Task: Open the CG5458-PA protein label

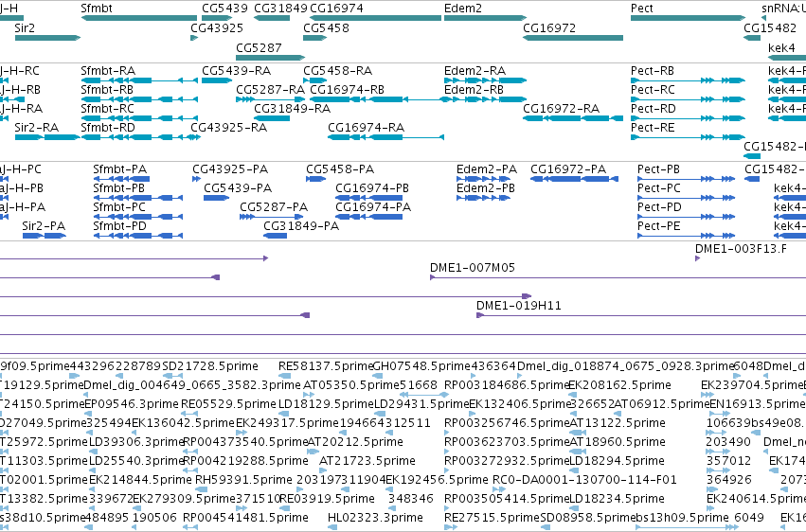Action: 340,168
